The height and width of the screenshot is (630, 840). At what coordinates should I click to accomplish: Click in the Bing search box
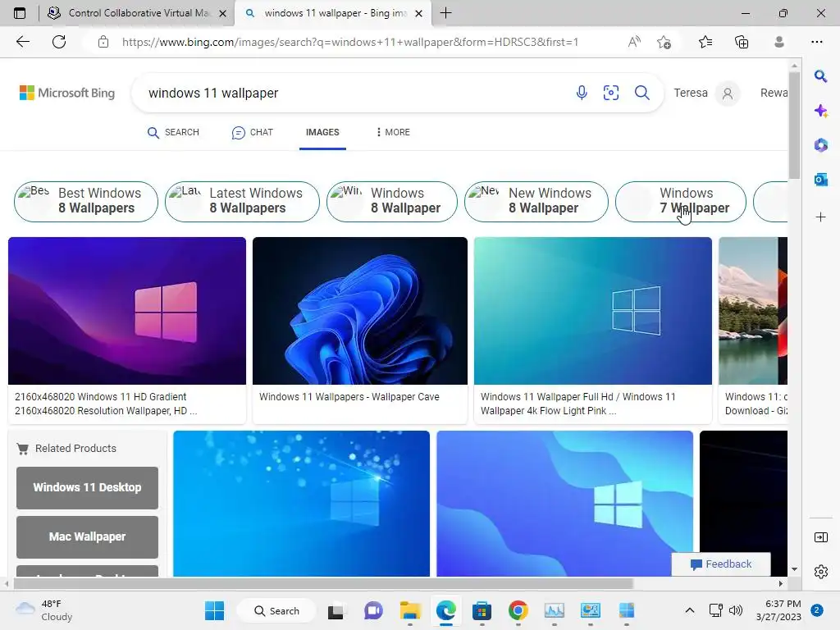click(354, 94)
